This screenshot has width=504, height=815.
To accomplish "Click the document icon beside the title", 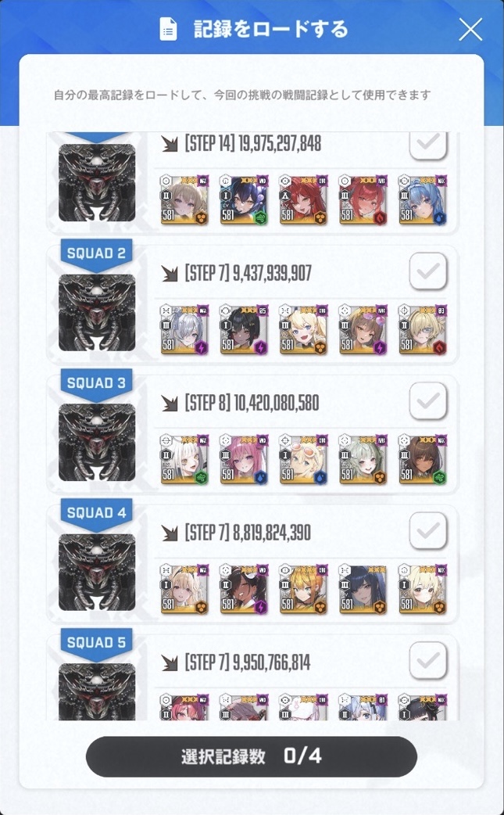I will (x=168, y=30).
